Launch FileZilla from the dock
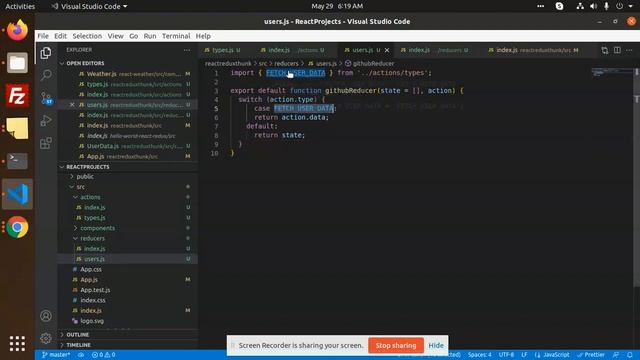Image resolution: width=640 pixels, height=360 pixels. click(17, 96)
